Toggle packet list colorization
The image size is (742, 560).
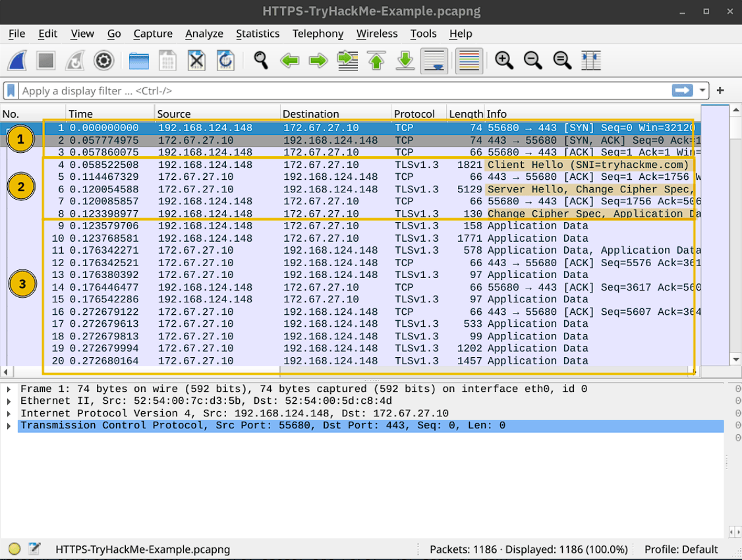click(x=469, y=61)
